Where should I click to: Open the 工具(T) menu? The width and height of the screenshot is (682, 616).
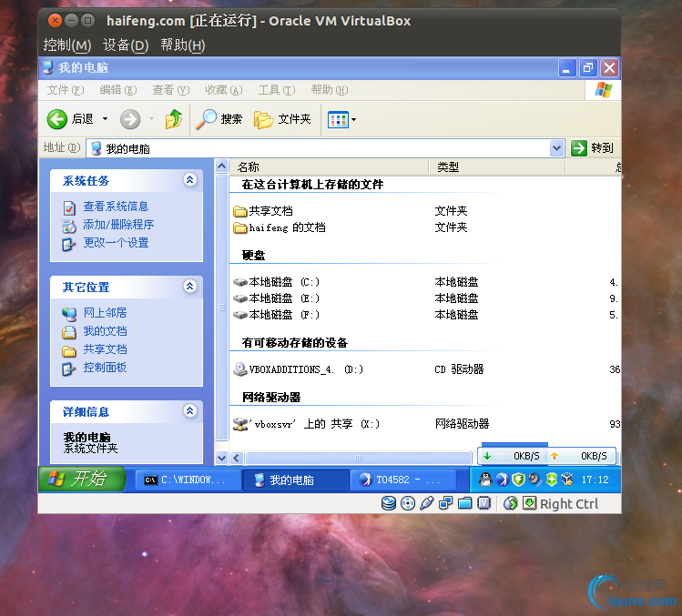click(277, 90)
